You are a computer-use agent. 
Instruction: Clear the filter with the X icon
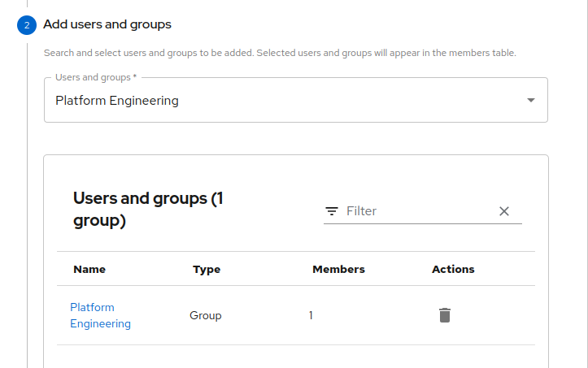pyautogui.click(x=503, y=211)
